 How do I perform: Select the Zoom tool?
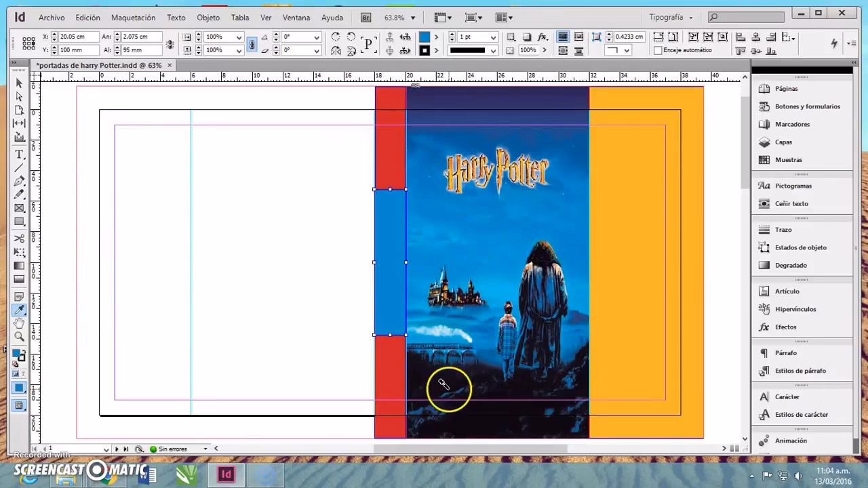coord(19,337)
